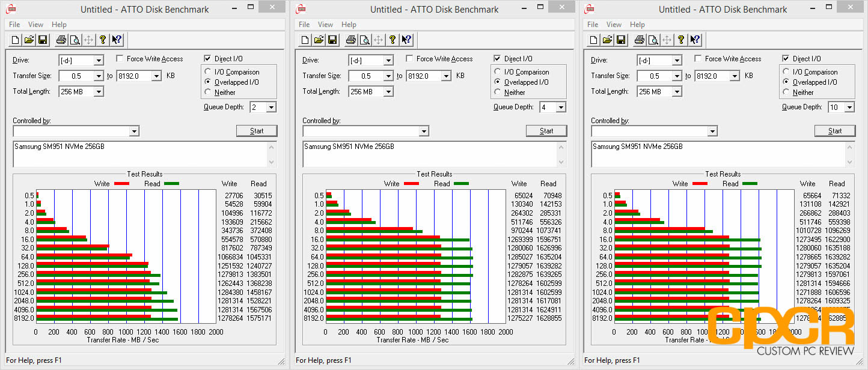Click New icon in queue depth 2 window
This screenshot has width=868, height=370.
(16, 40)
